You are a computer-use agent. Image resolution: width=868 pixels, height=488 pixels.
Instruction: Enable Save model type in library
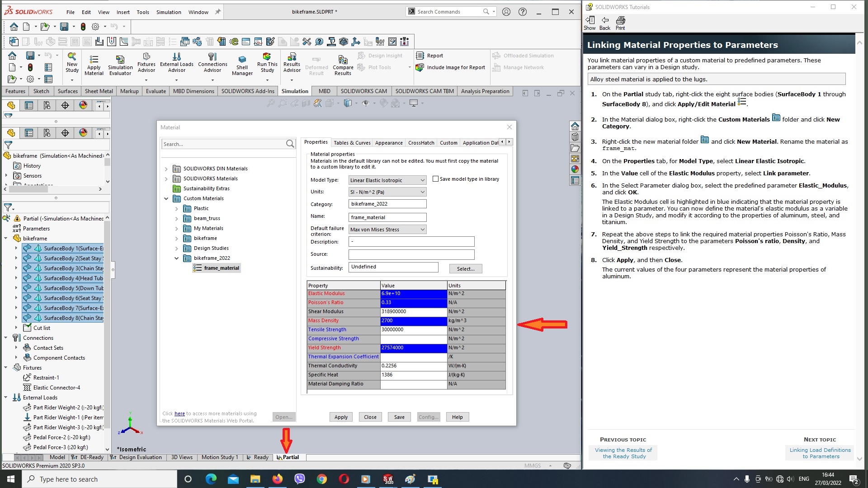(x=435, y=179)
